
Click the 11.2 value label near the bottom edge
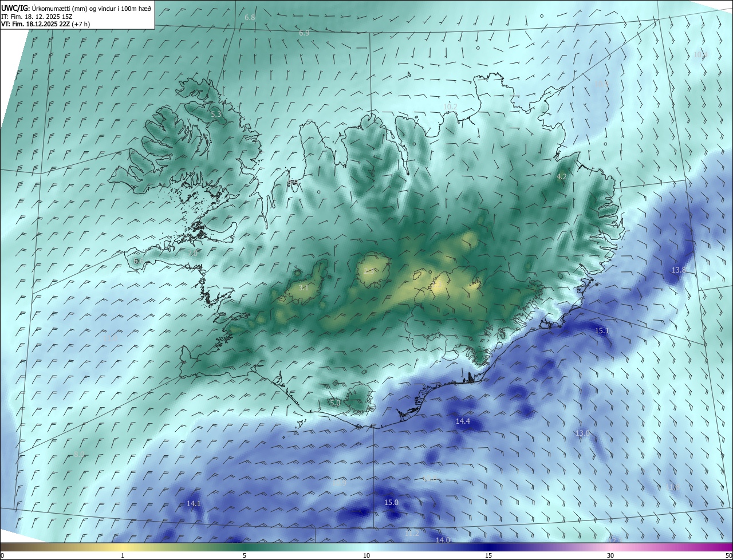point(412,534)
